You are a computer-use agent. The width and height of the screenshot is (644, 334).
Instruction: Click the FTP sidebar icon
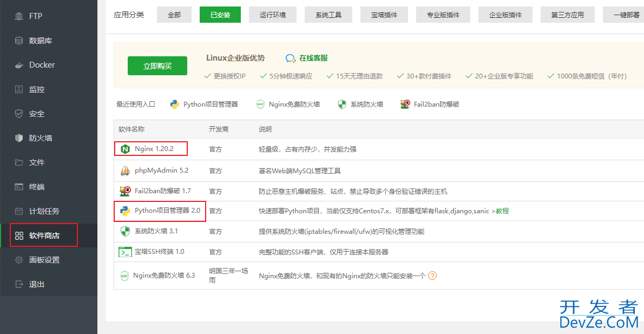pos(19,16)
